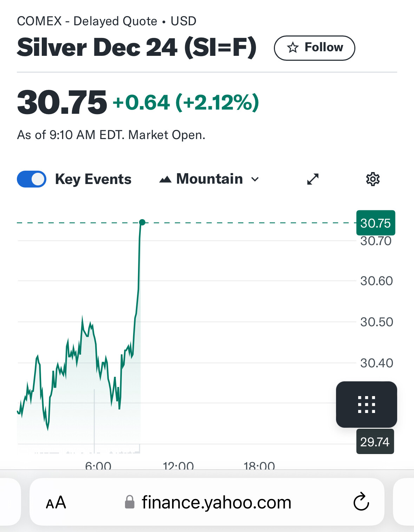The height and width of the screenshot is (532, 414).
Task: Click the green 30.75 current price label
Action: tap(376, 223)
